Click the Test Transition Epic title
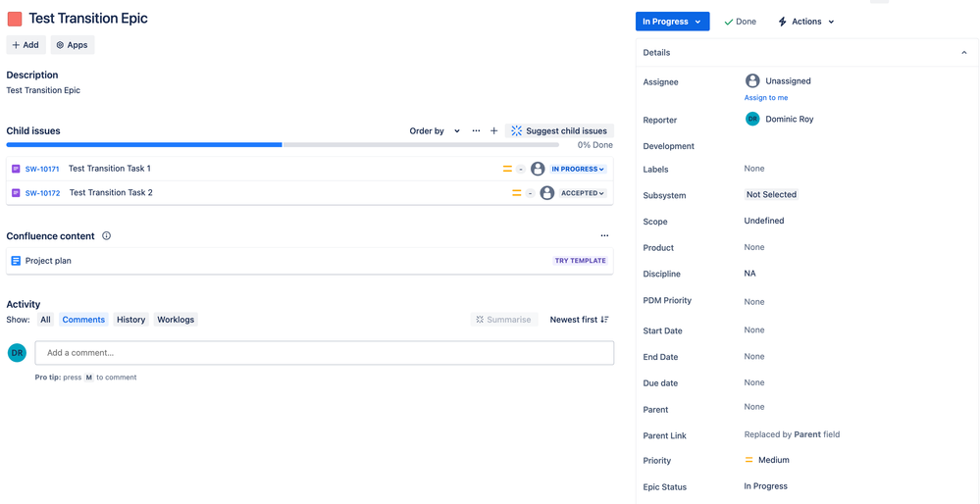 click(88, 19)
